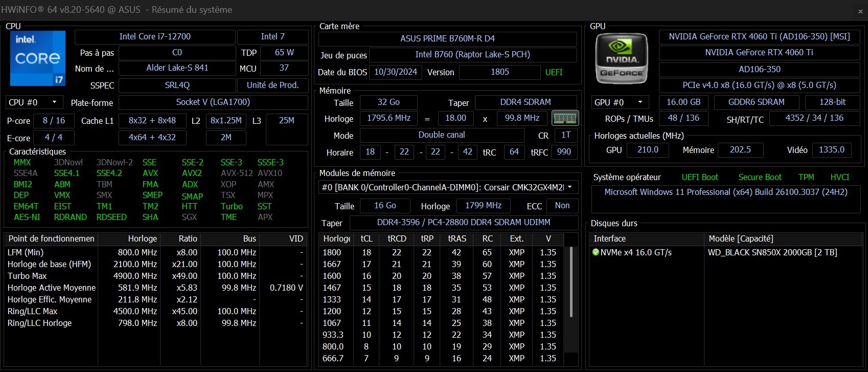Select the WD_BLACK SN850X 2000GB drive row
This screenshot has height=372, width=868.
726,252
